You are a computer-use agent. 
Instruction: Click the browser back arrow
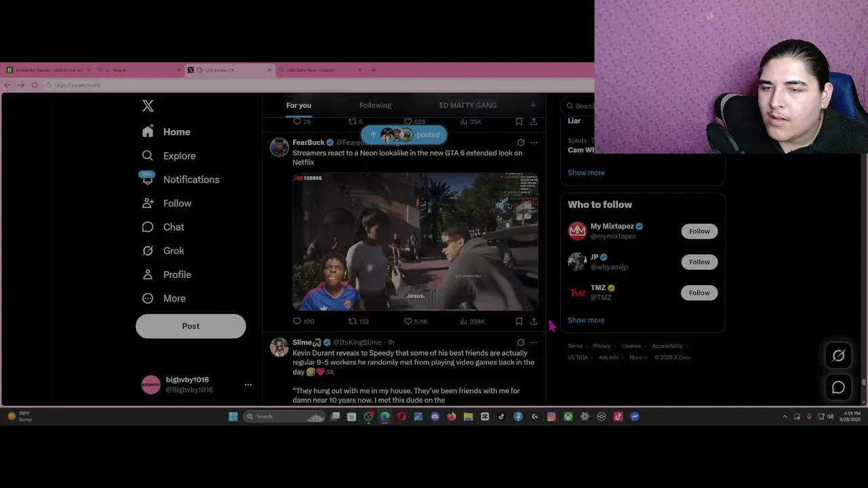(x=7, y=85)
